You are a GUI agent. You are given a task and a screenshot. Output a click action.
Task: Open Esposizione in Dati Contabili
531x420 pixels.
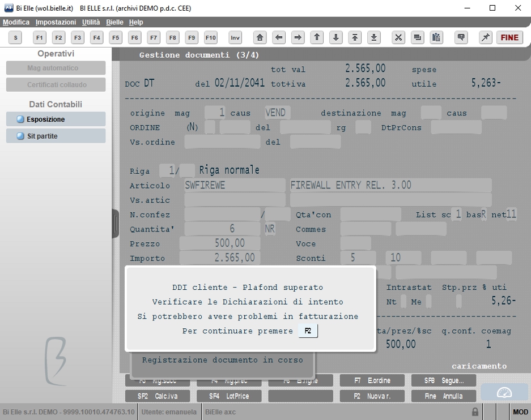point(56,119)
